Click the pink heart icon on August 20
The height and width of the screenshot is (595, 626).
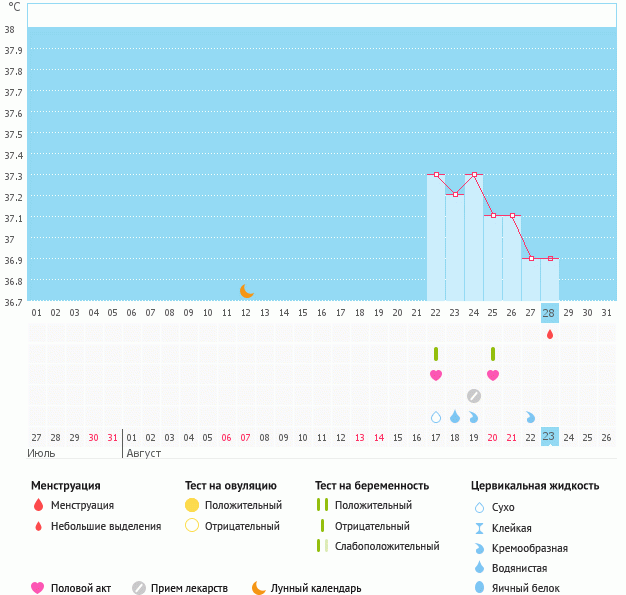493,375
